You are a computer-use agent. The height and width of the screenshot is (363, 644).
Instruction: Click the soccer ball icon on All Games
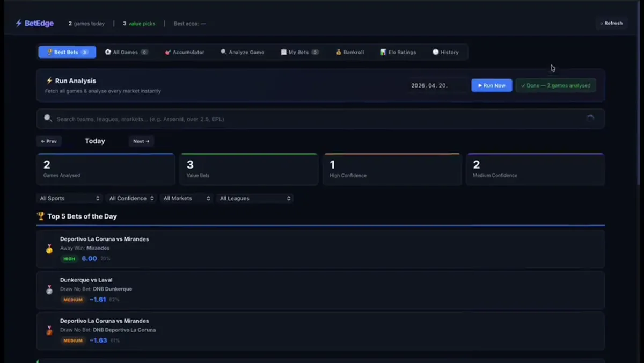108,52
